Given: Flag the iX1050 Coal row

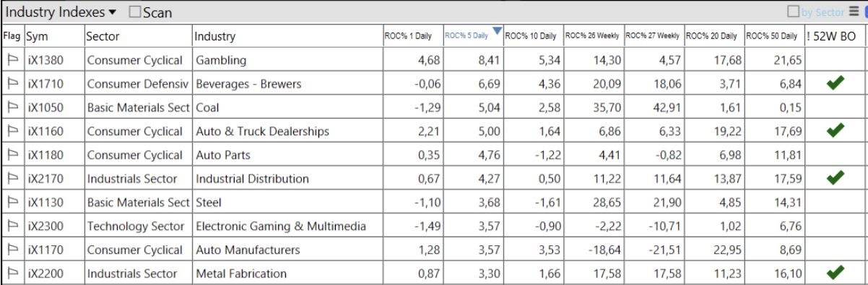Looking at the screenshot, I should [12, 108].
